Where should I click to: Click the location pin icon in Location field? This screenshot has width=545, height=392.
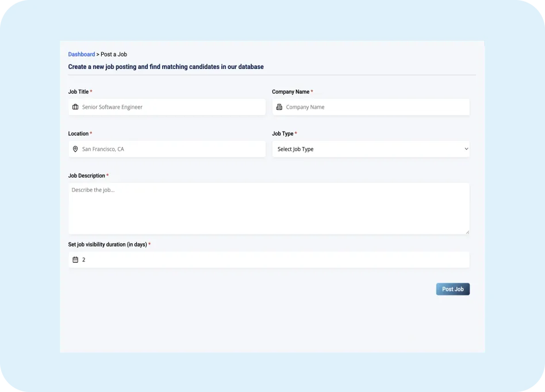click(x=75, y=149)
